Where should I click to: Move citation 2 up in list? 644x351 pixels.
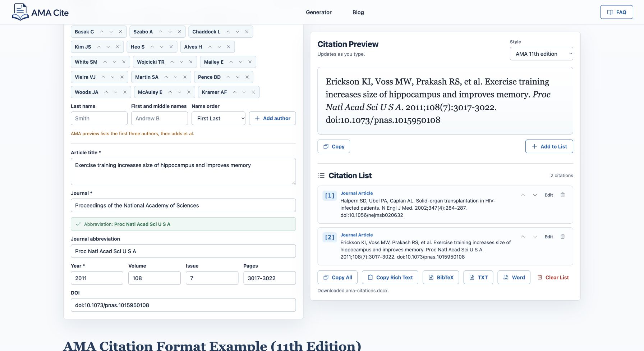523,237
